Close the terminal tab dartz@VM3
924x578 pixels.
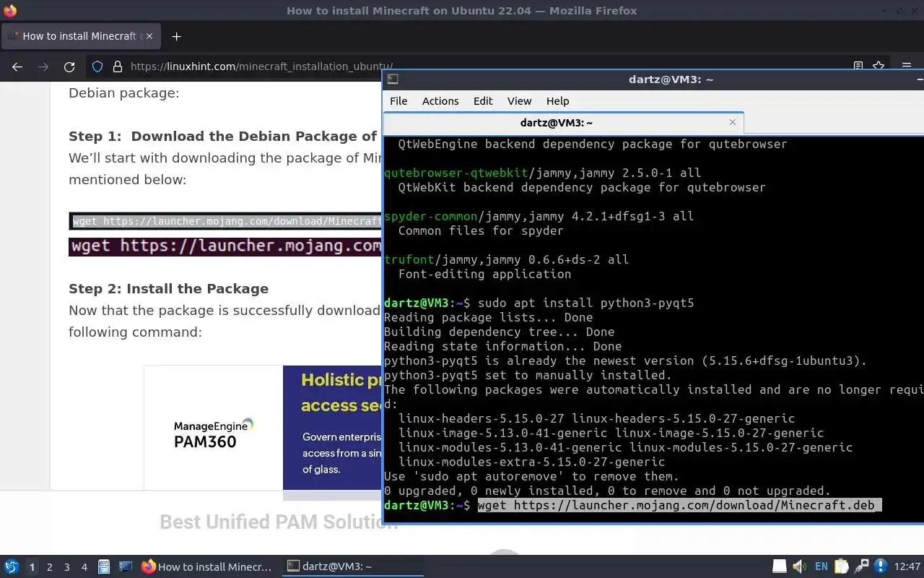[x=733, y=122]
